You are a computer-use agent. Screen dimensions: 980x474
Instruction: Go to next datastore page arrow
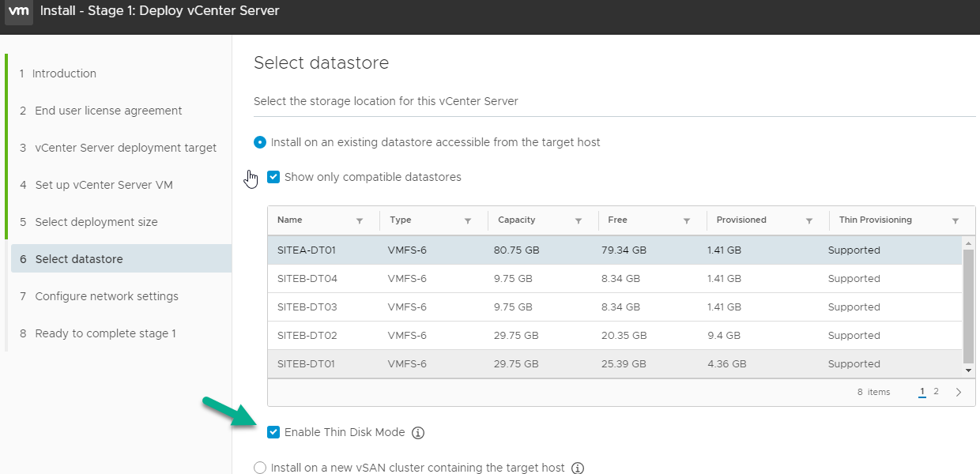coord(959,392)
